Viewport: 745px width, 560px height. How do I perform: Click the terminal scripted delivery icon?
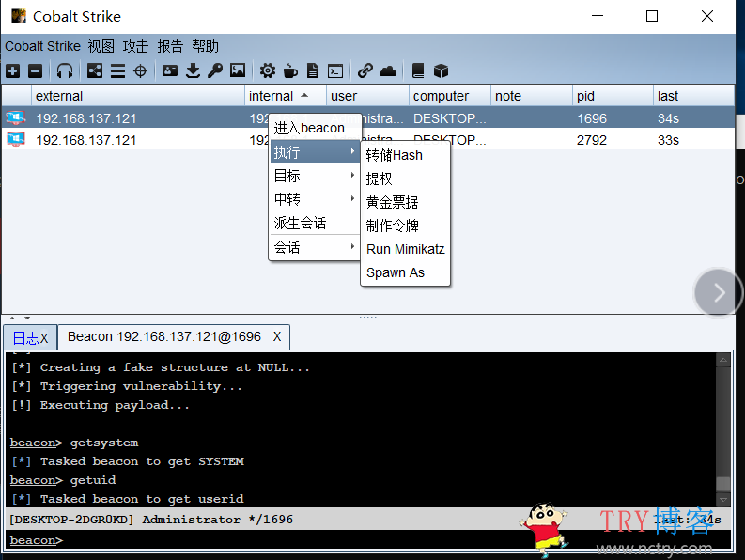click(335, 71)
